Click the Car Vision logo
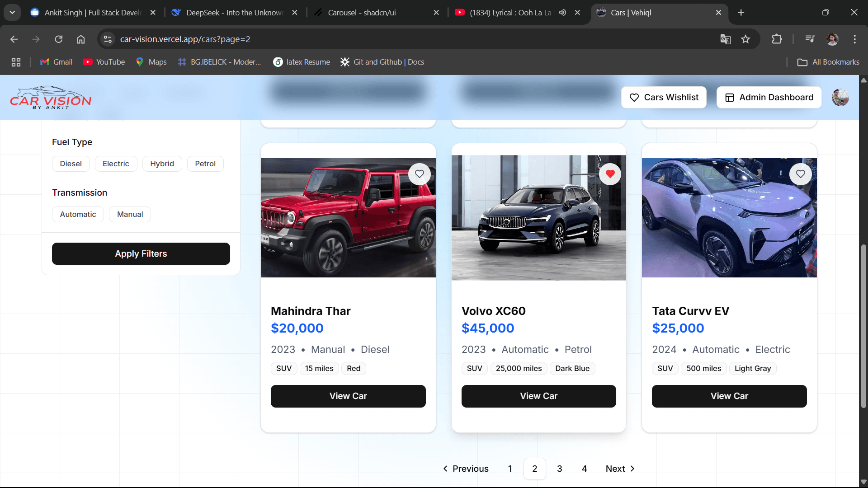 (x=51, y=98)
